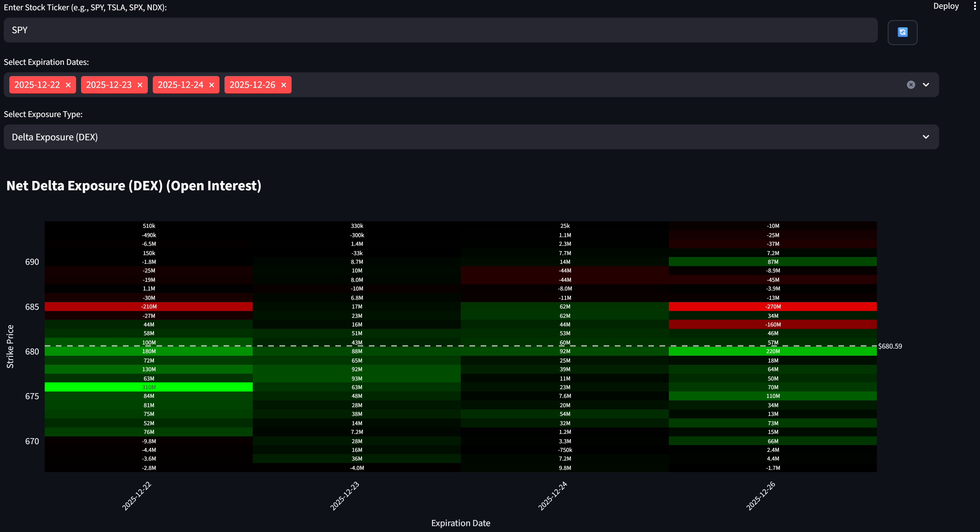
Task: Click the -210M cell at strike 685
Action: tap(149, 306)
